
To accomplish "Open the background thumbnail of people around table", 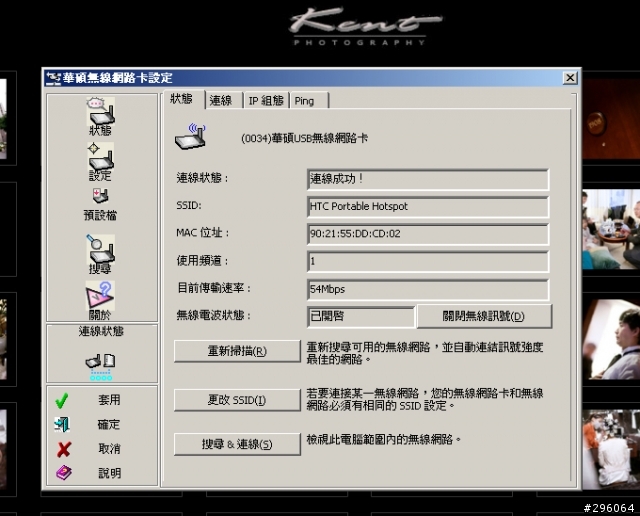I will (x=611, y=229).
